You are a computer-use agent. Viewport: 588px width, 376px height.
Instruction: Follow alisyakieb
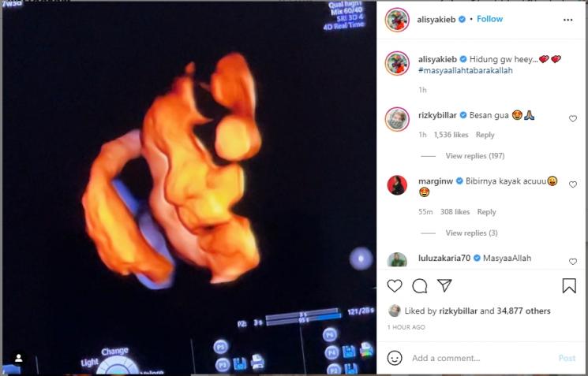(489, 19)
